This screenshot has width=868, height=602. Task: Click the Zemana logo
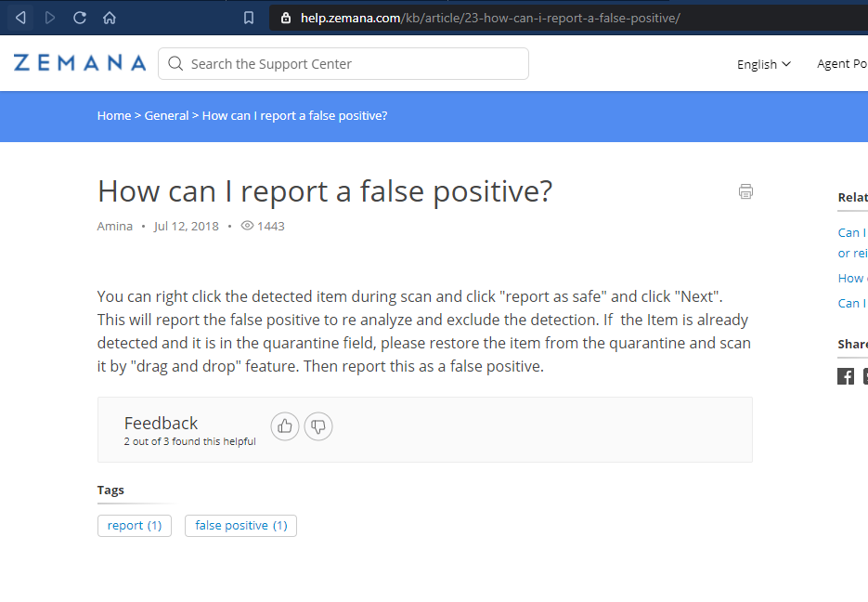[x=80, y=63]
